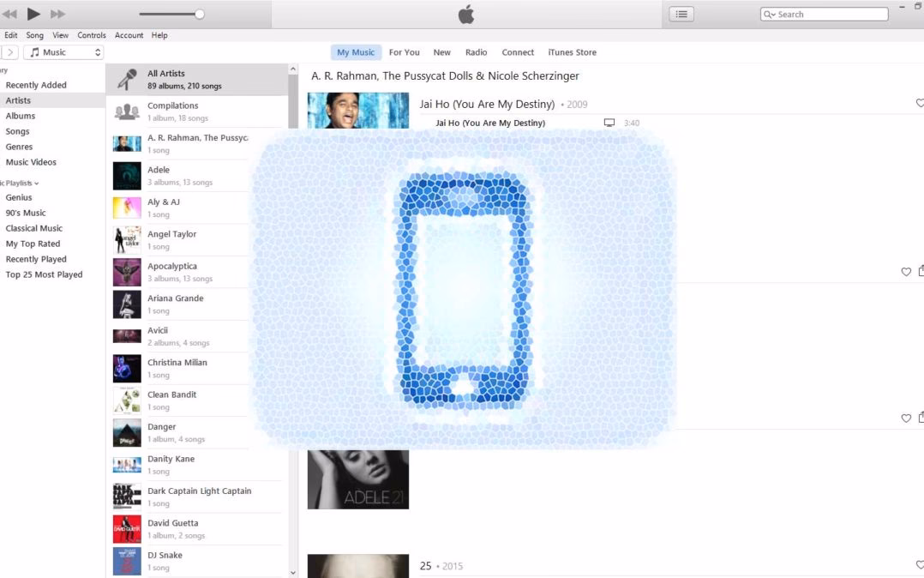This screenshot has height=578, width=924.
Task: Open the Genius playlist
Action: [x=18, y=197]
